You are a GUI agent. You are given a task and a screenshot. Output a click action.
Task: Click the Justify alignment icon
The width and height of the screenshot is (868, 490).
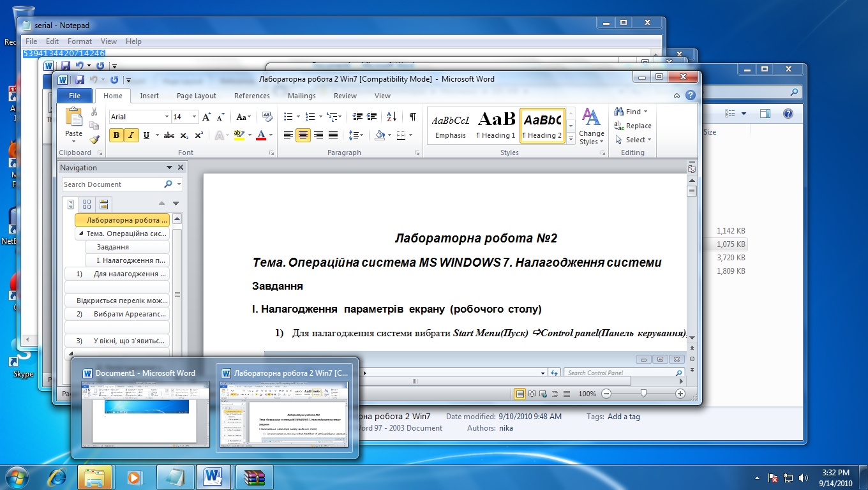pos(333,135)
